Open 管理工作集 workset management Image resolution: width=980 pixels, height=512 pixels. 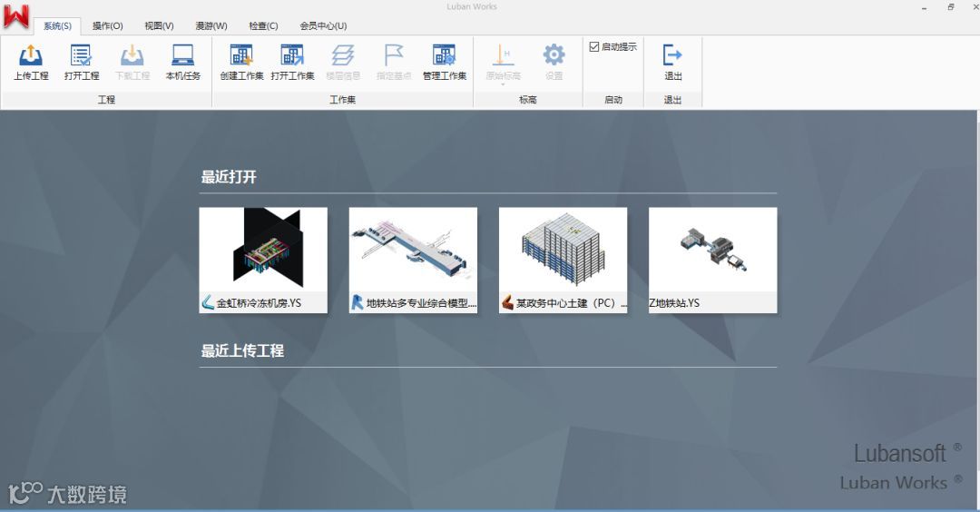(x=445, y=63)
